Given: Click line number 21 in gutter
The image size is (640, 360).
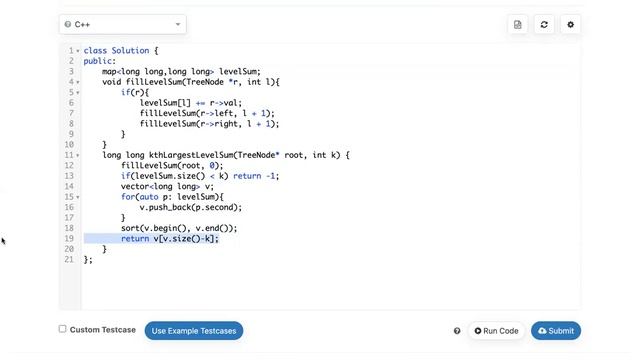Looking at the screenshot, I should [69, 259].
